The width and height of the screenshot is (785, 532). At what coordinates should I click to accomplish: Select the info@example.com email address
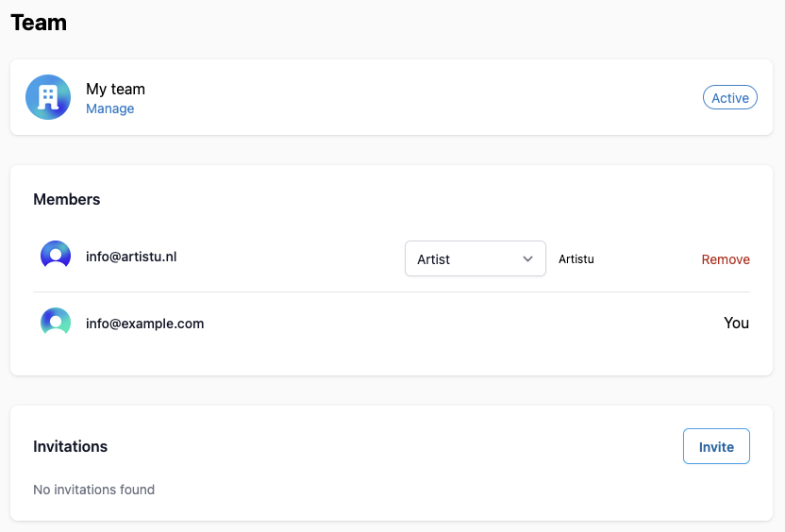coord(144,324)
